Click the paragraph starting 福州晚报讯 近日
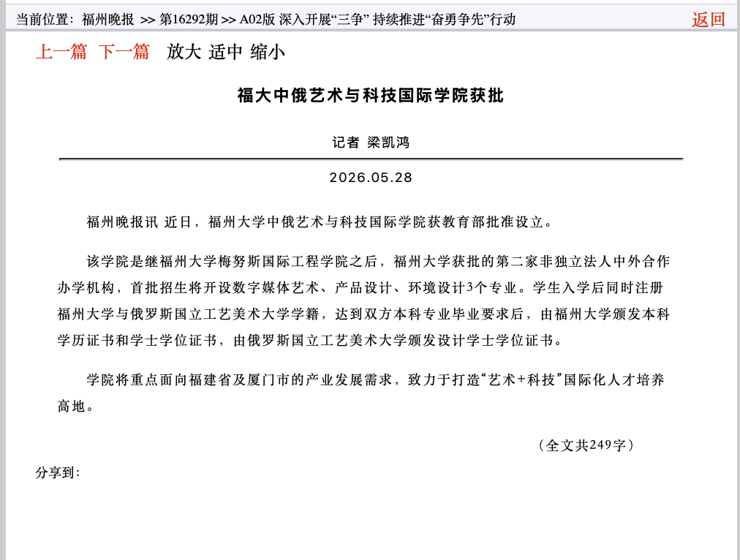Image resolution: width=740 pixels, height=560 pixels. click(320, 222)
